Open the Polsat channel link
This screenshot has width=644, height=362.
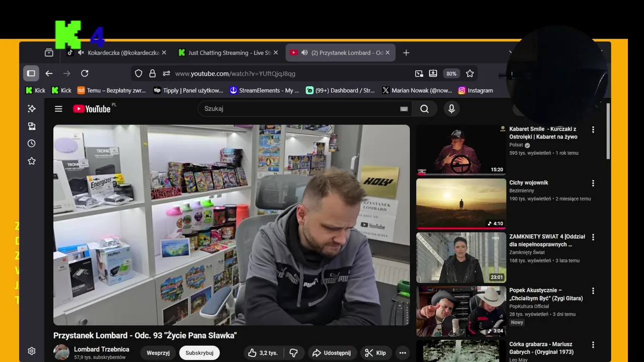pyautogui.click(x=516, y=145)
